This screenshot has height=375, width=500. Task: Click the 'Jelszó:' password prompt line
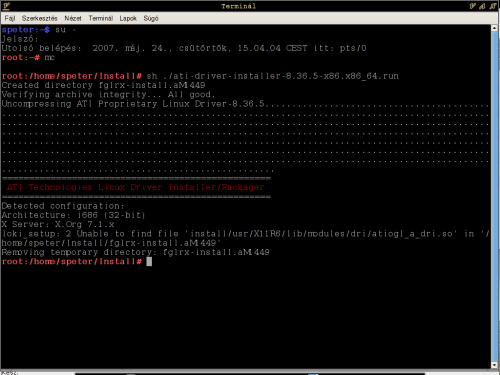(20, 39)
